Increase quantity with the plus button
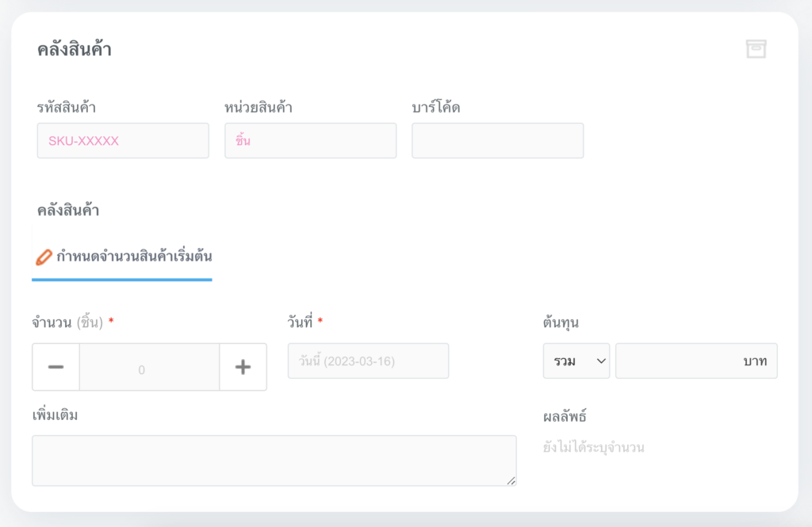812x527 pixels. point(243,368)
